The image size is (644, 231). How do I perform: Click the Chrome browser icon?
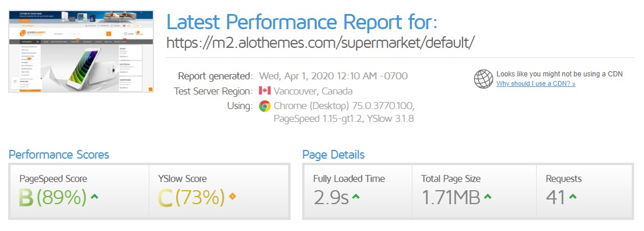coord(264,106)
